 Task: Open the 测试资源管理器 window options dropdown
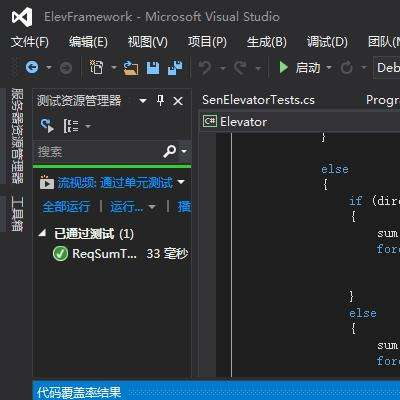pyautogui.click(x=143, y=101)
